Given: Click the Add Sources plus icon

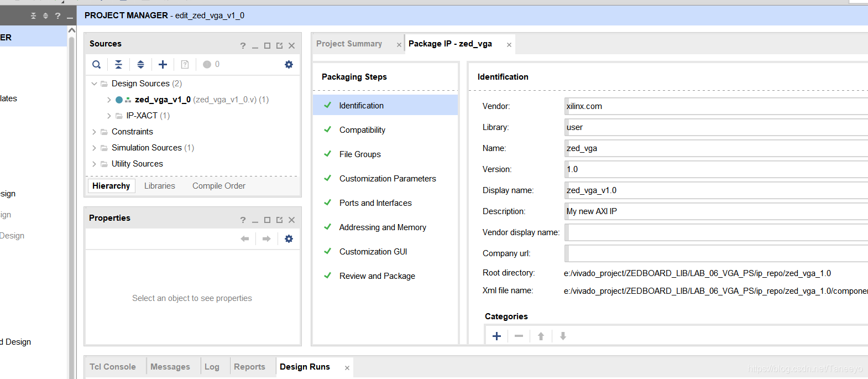Looking at the screenshot, I should coord(163,65).
